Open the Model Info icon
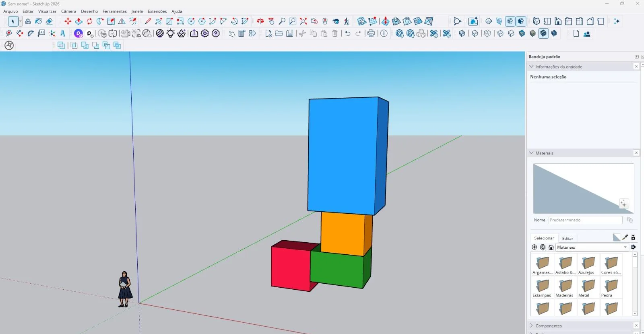 pos(384,33)
